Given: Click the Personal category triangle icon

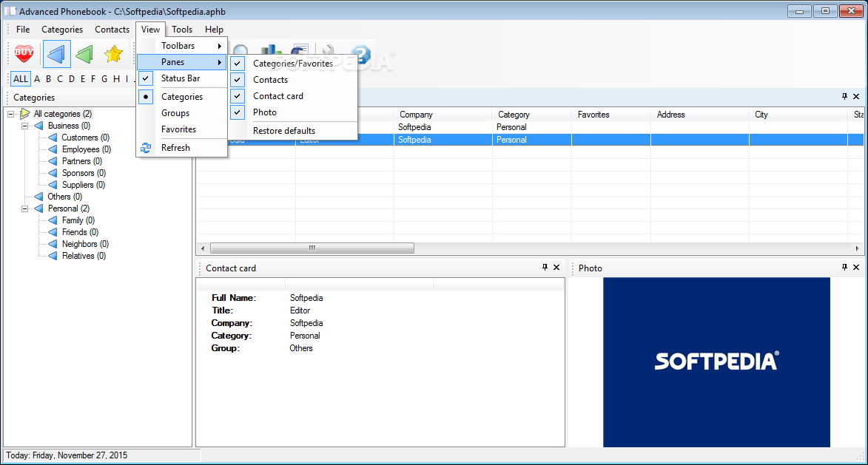Looking at the screenshot, I should (38, 208).
